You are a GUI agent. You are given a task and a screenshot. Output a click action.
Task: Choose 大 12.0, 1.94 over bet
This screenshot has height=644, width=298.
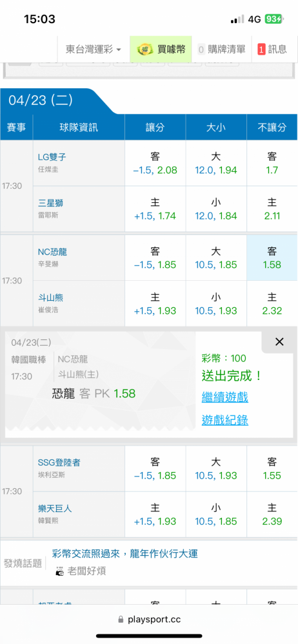tap(216, 164)
